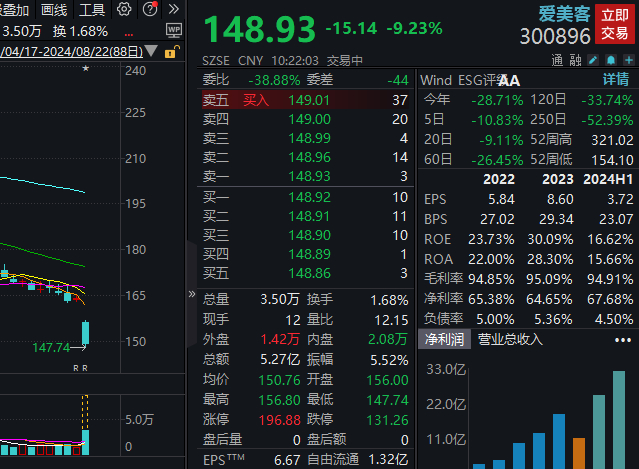The image size is (639, 469).
Task: Select the 净利润 tab
Action: [444, 339]
